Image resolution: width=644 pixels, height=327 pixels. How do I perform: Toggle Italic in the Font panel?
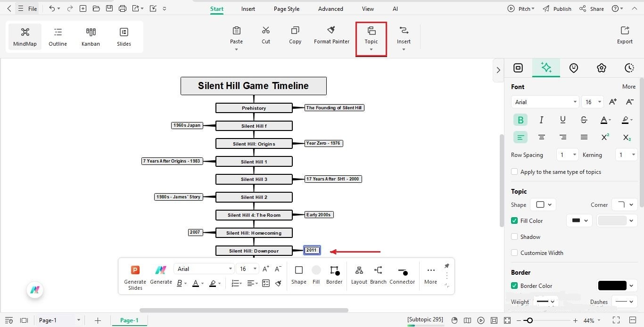pyautogui.click(x=541, y=120)
